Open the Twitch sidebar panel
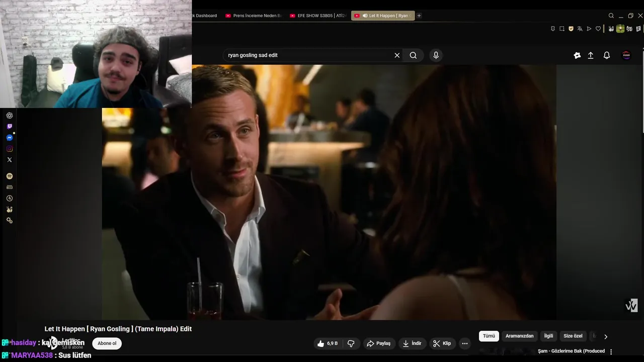Image resolution: width=644 pixels, height=362 pixels. pos(10,127)
